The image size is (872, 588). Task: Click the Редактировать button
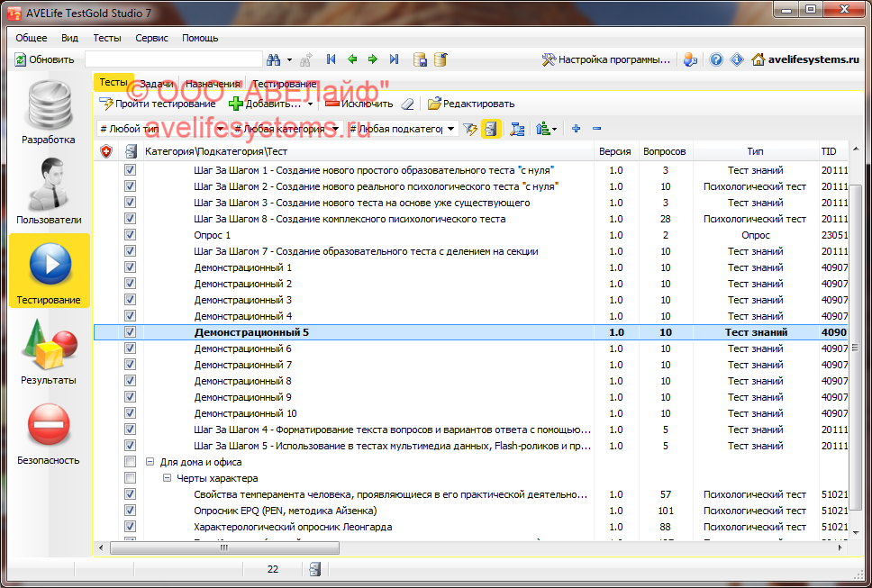(x=471, y=104)
